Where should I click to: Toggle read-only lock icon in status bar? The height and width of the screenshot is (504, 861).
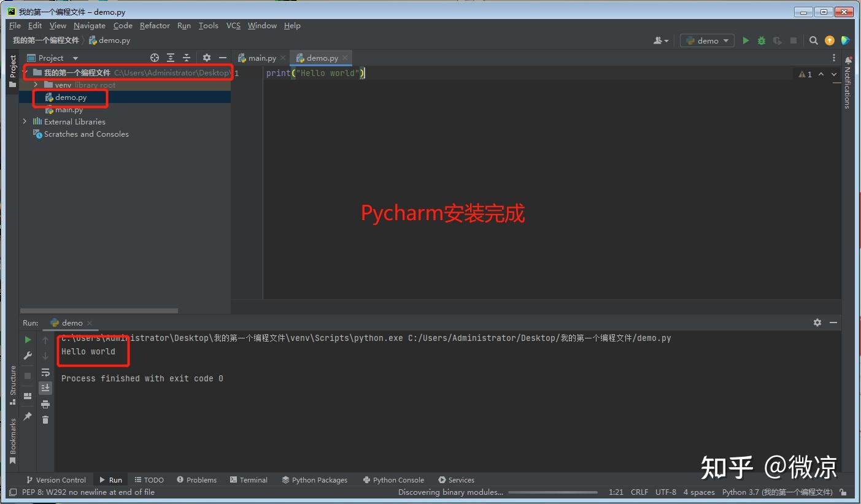[x=844, y=492]
